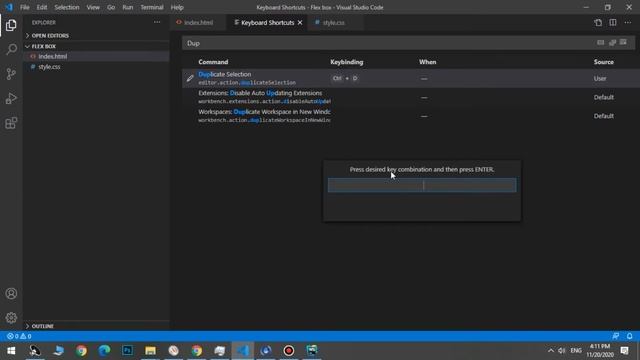Open the File menu
The image size is (640, 360).
[x=24, y=7]
